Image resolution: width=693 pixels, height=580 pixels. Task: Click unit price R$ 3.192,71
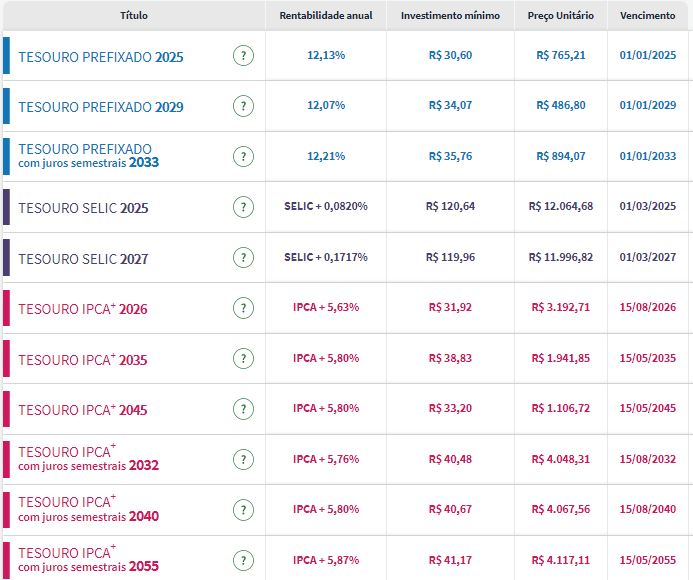point(561,307)
